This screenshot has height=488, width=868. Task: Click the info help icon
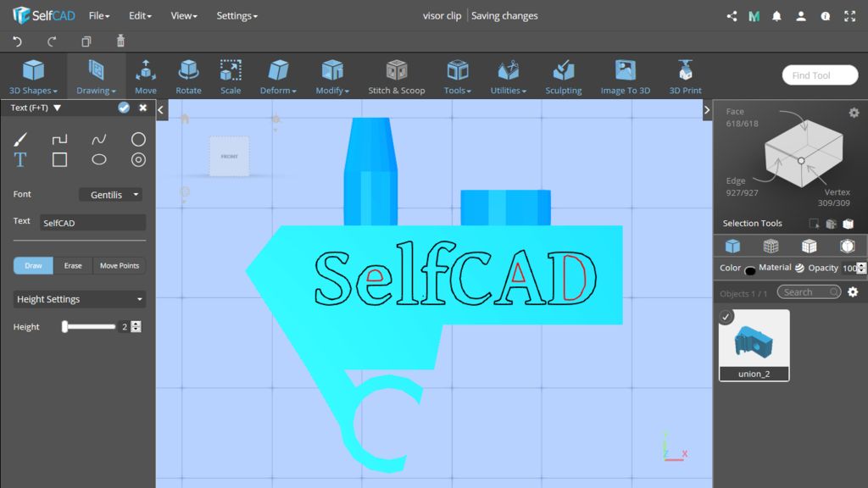826,16
